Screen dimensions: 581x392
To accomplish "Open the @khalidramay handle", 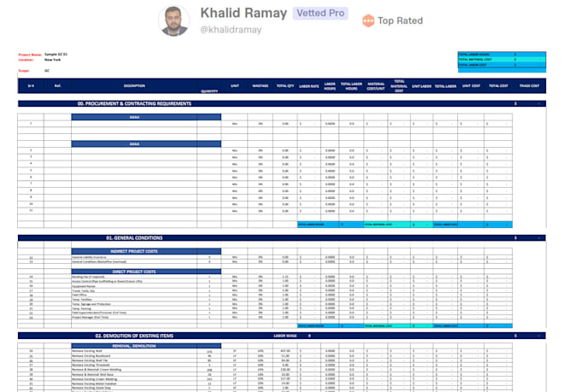I will click(231, 30).
